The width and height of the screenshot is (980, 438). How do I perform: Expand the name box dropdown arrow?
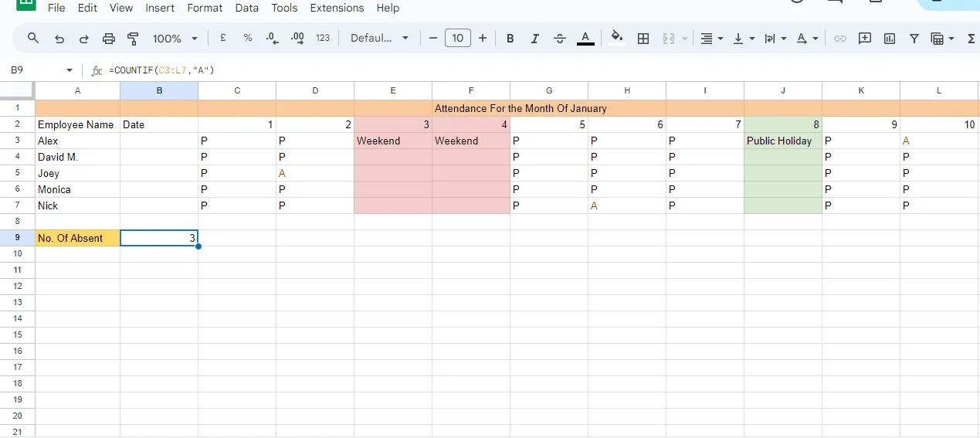pyautogui.click(x=70, y=70)
